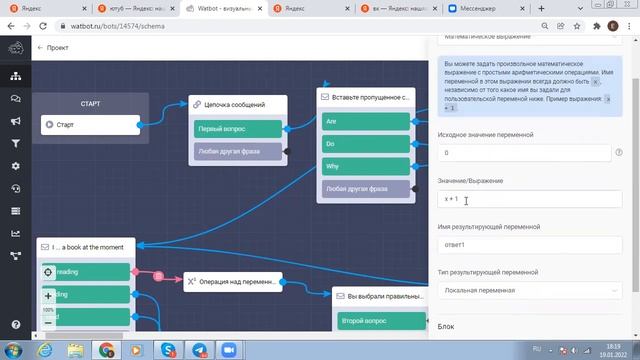Open the funnel filter icon in sidebar
The width and height of the screenshot is (640, 360).
[16, 143]
